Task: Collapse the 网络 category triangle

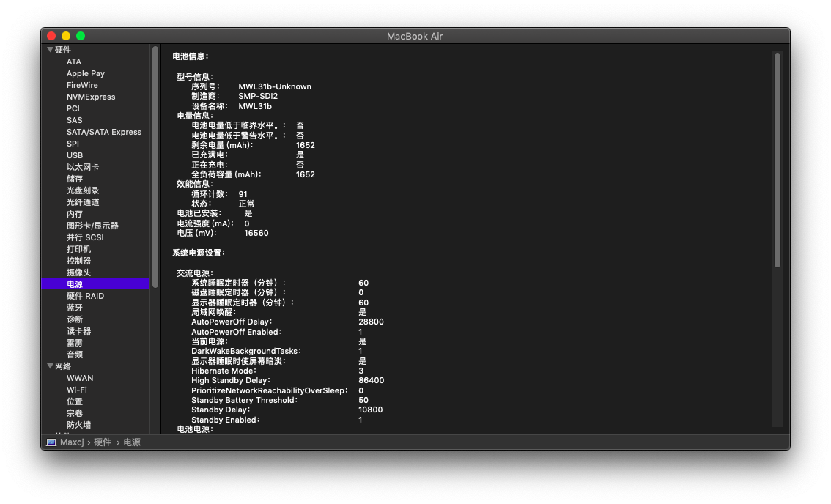Action: point(50,366)
